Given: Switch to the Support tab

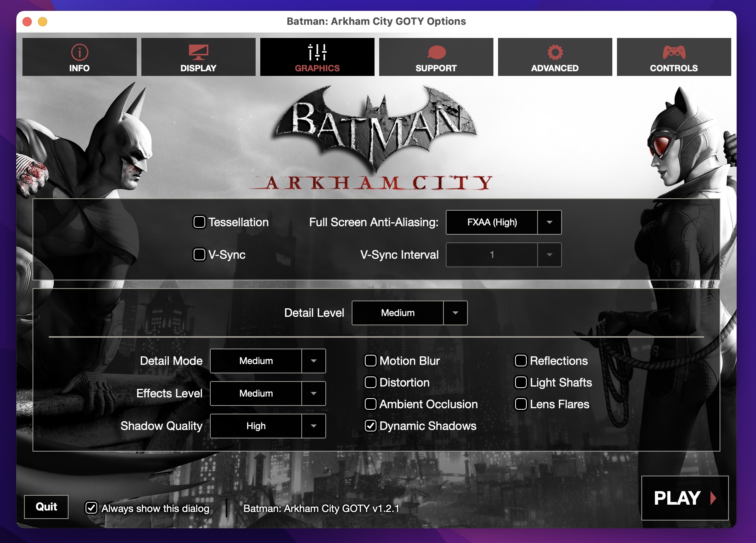Looking at the screenshot, I should click(436, 57).
